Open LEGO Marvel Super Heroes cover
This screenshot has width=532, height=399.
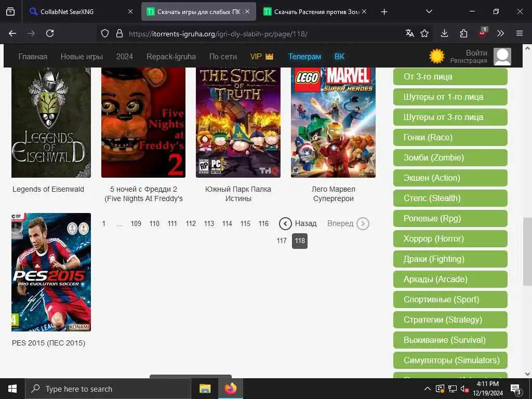coord(333,122)
